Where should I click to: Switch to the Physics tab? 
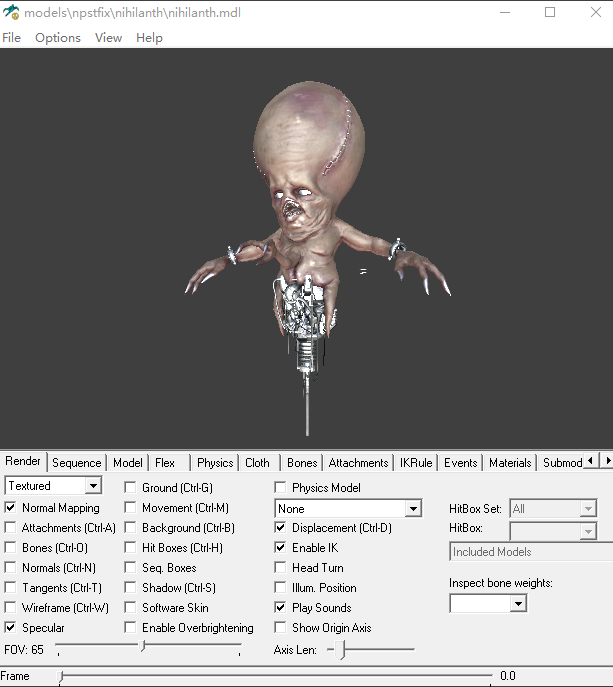click(x=215, y=463)
